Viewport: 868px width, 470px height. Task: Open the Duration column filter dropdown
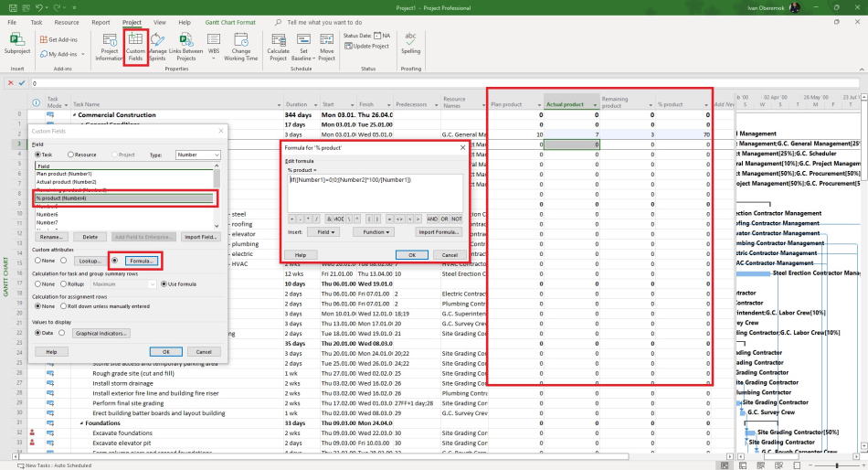315,105
